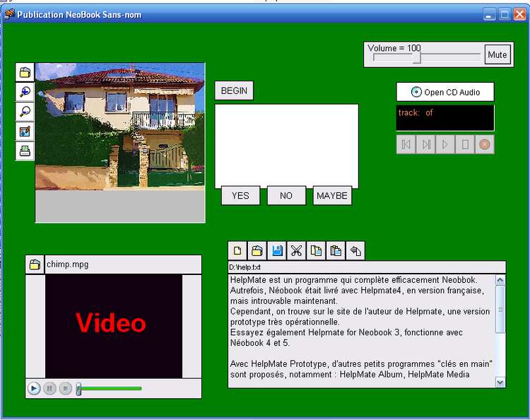This screenshot has width=530, height=420.
Task: Cut selected text with scissors icon
Action: tap(296, 250)
